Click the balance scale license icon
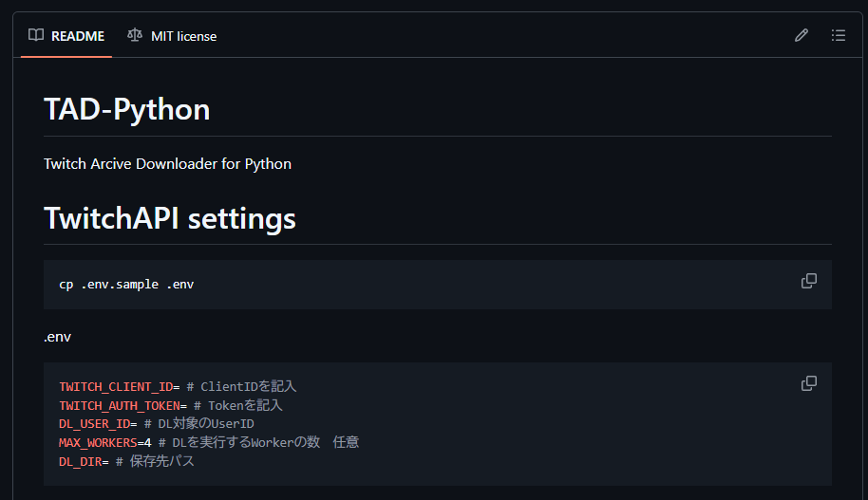 click(135, 36)
